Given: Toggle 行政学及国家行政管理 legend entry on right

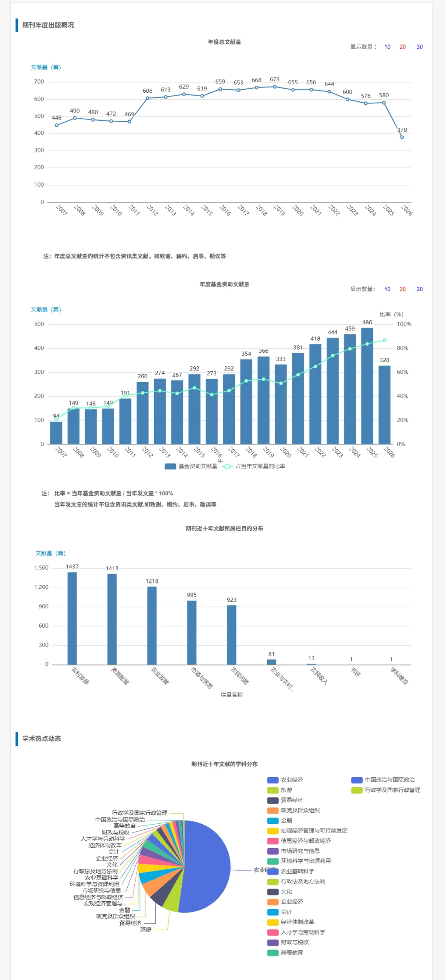Looking at the screenshot, I should 386,790.
